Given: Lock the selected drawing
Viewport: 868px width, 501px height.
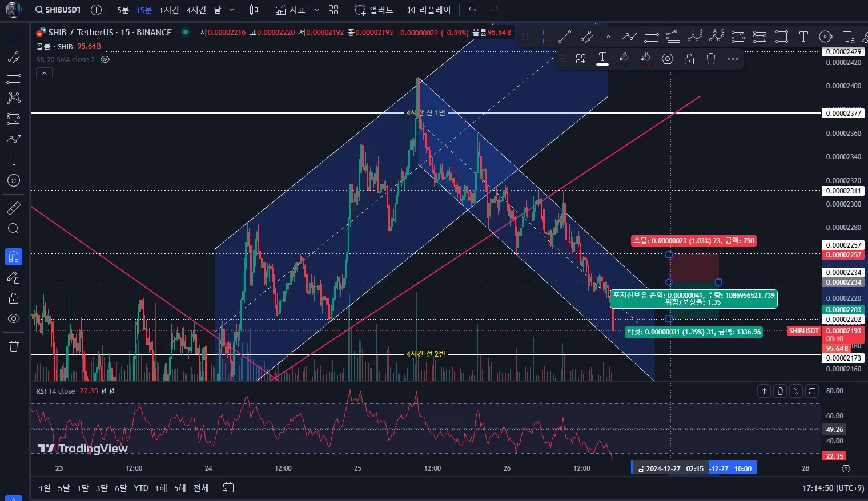Looking at the screenshot, I should coord(689,59).
